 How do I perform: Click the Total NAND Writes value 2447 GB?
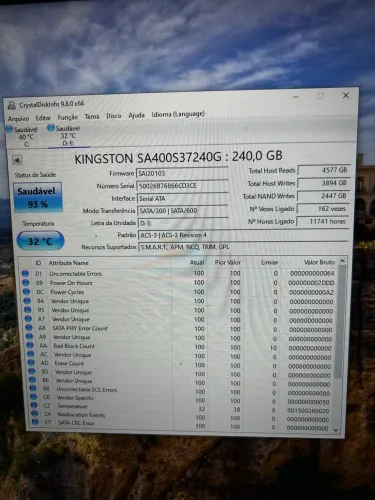tap(323, 196)
